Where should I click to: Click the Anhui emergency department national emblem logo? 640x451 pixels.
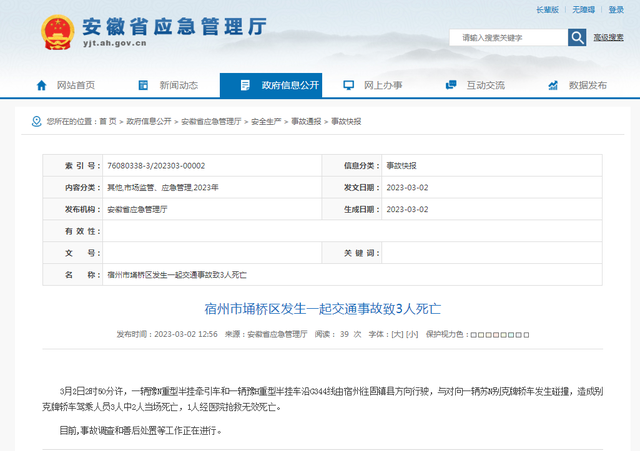(58, 32)
